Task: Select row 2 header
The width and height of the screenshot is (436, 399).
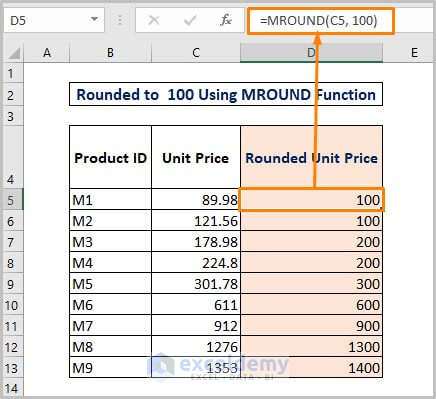Action: click(x=13, y=95)
